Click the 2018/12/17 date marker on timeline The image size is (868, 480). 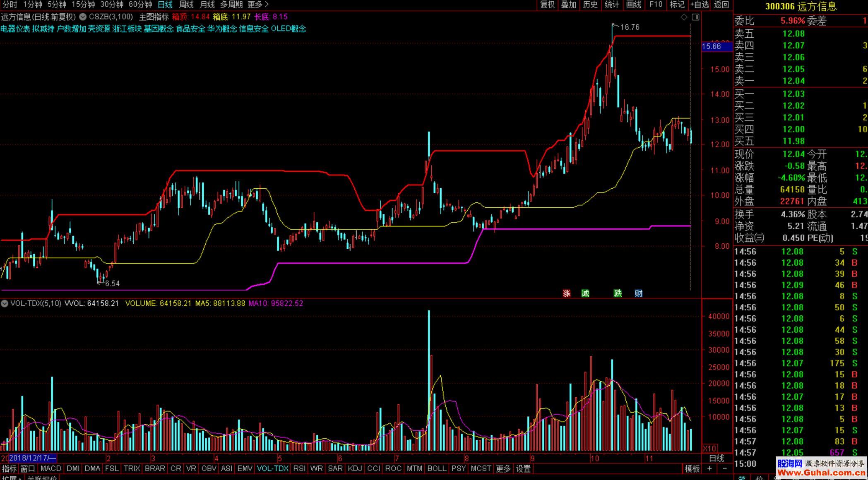[32, 458]
